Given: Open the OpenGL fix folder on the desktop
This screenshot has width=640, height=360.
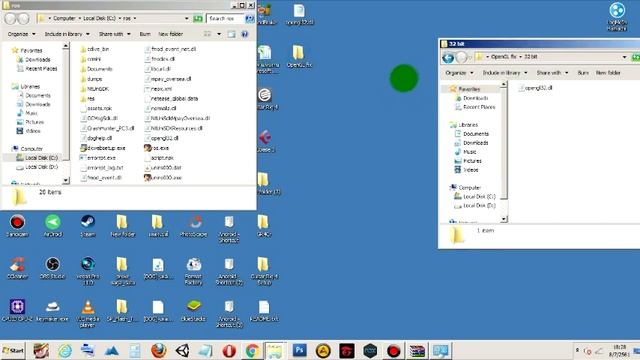Looking at the screenshot, I should coord(299,56).
